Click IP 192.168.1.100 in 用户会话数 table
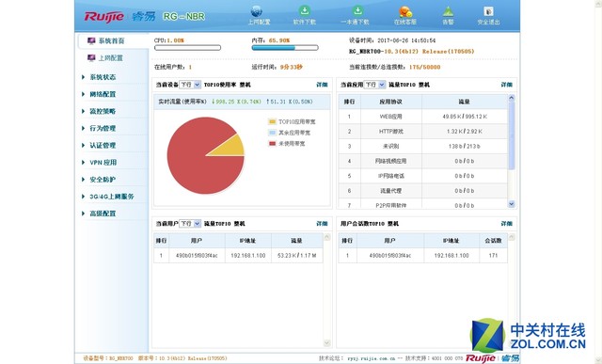The width and height of the screenshot is (602, 364). click(x=451, y=255)
